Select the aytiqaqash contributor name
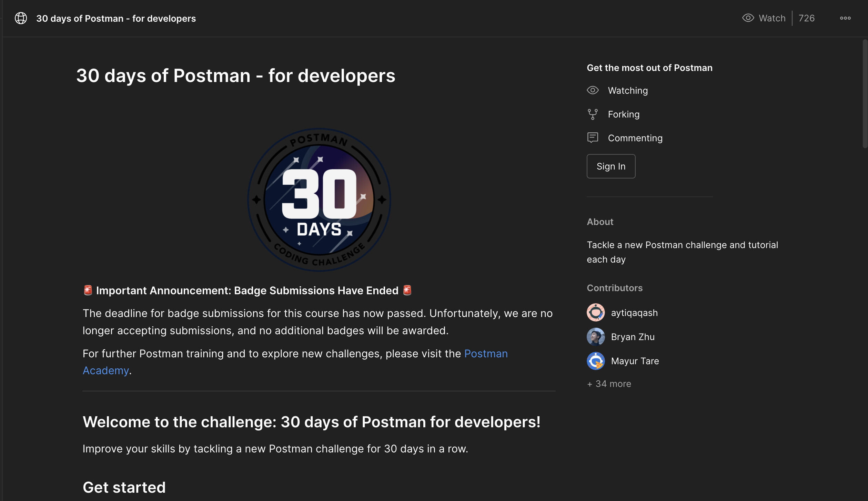Screen dimensions: 868x501 [x=634, y=313]
